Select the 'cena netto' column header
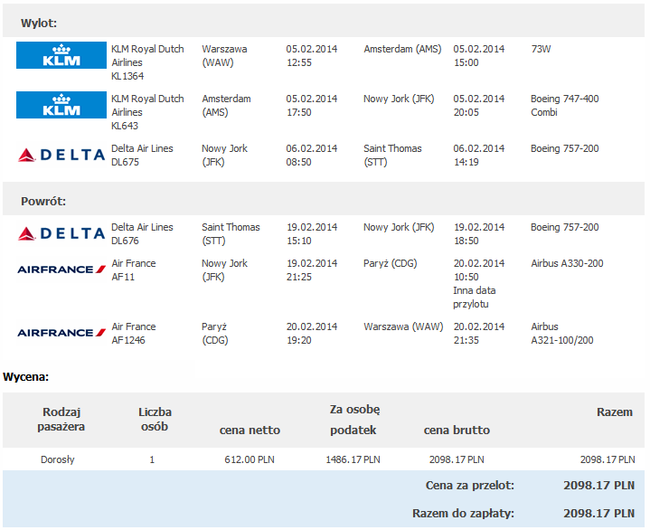 (249, 430)
